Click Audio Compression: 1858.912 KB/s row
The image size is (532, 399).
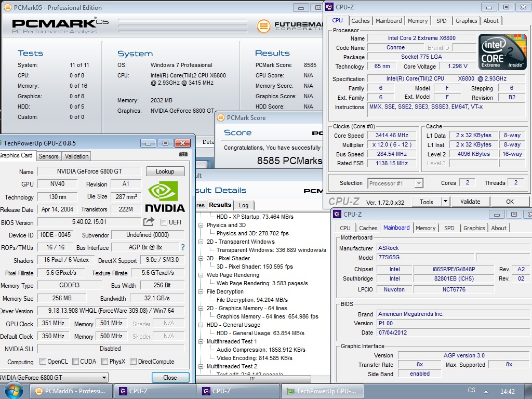pos(261,350)
